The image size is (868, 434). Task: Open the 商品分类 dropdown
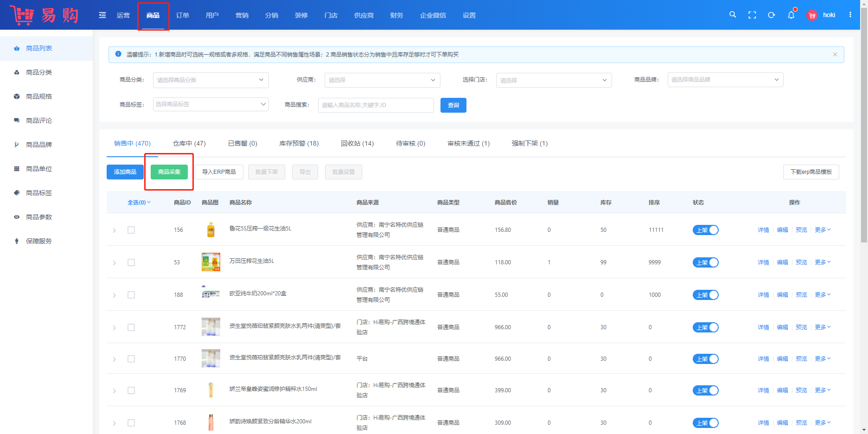(211, 80)
